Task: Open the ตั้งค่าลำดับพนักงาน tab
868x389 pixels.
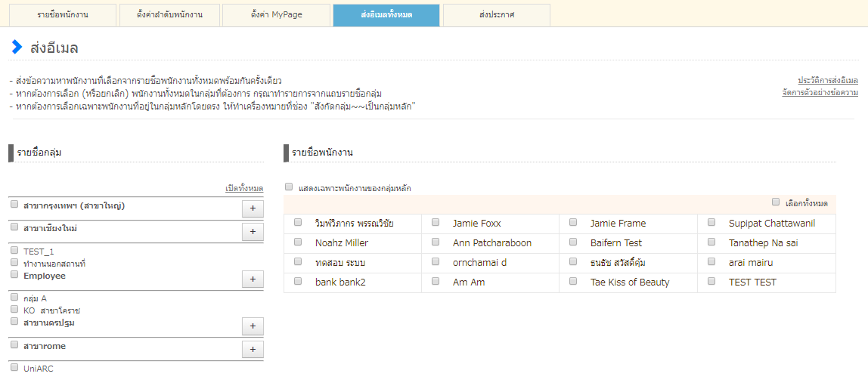Action: [169, 15]
